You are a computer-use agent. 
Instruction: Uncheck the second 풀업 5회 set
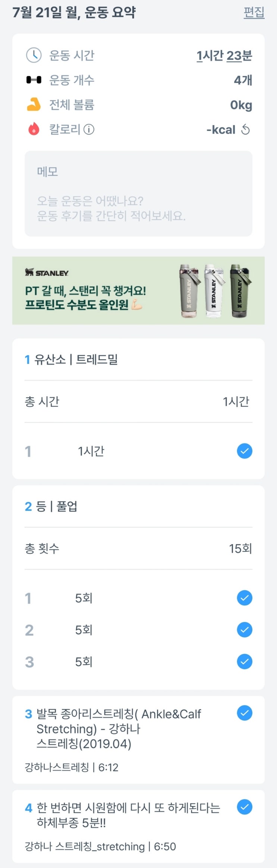245,630
